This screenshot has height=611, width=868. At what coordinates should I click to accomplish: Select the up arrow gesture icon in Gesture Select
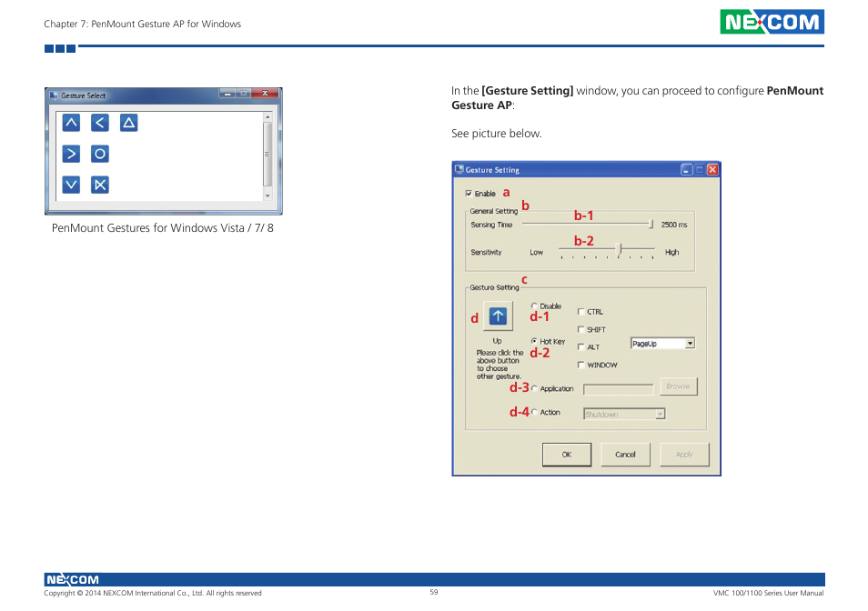pyautogui.click(x=71, y=123)
